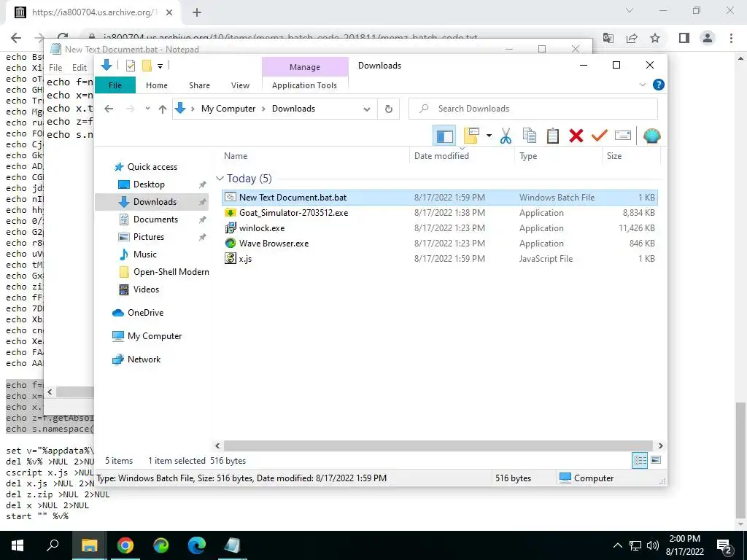Select the winlock.exe file
The height and width of the screenshot is (560, 747).
(x=440, y=228)
